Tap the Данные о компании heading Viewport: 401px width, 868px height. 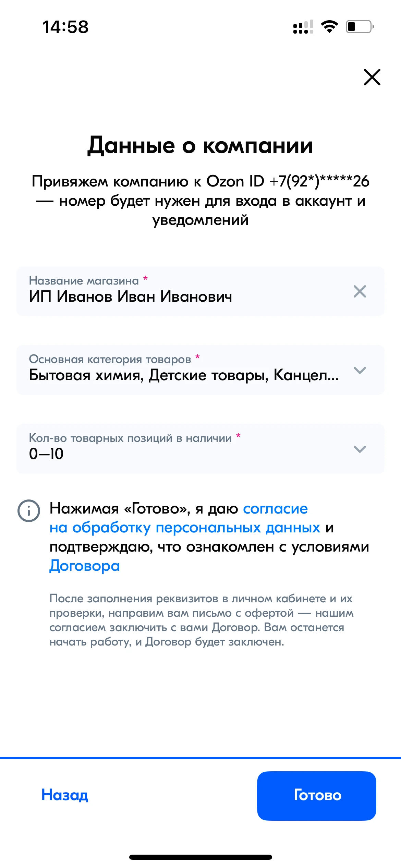pyautogui.click(x=200, y=145)
